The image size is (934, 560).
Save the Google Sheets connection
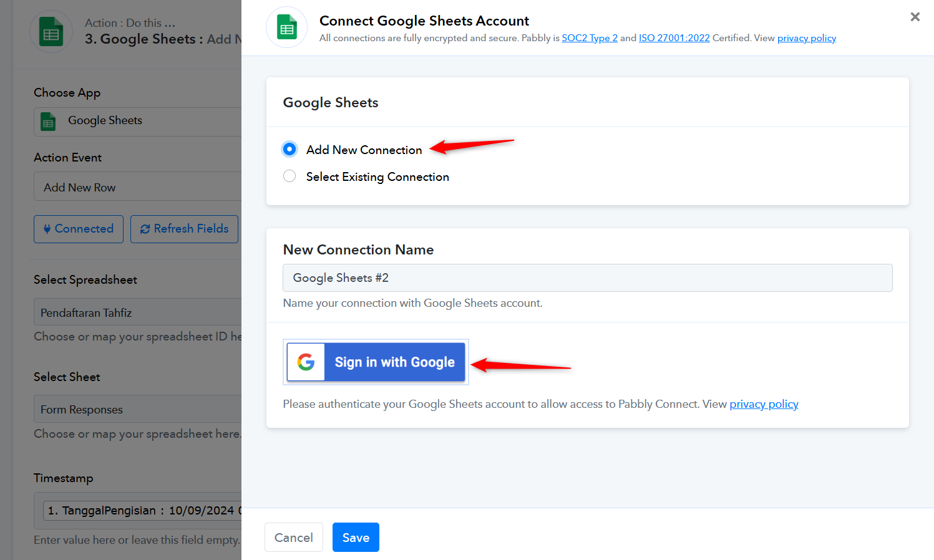pos(356,538)
